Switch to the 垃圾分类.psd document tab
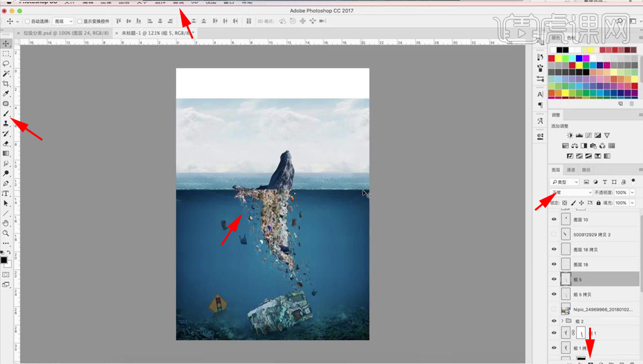Image resolution: width=643 pixels, height=364 pixels. (x=66, y=33)
